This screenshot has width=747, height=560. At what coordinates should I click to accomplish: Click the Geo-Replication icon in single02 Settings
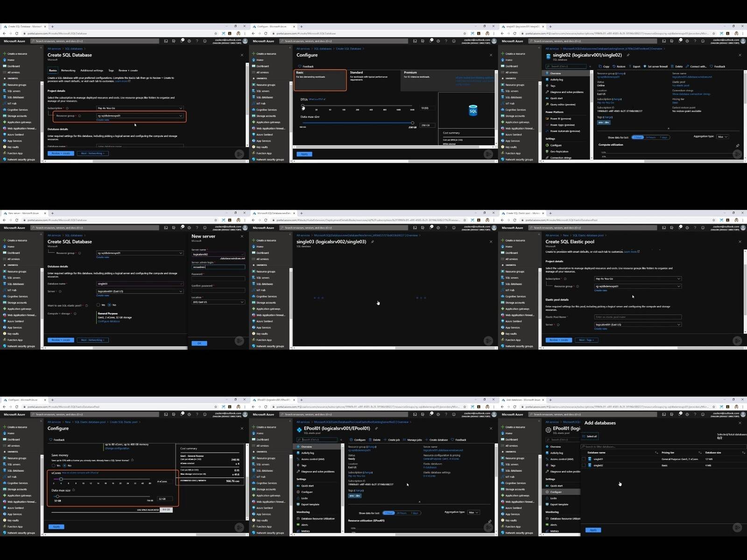point(547,151)
